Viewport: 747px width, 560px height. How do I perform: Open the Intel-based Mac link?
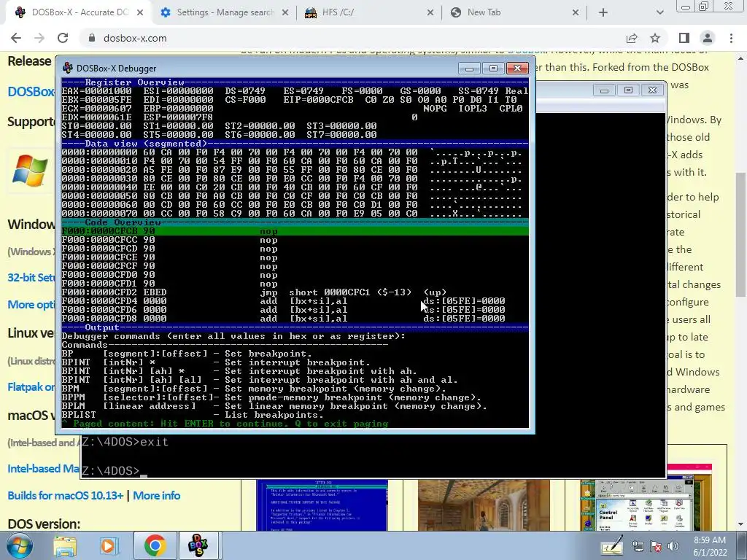[x=43, y=469]
